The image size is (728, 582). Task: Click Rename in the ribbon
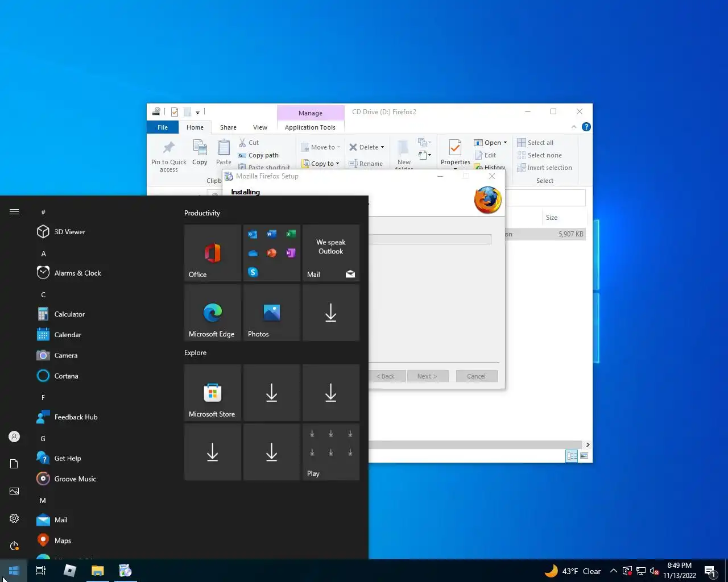pyautogui.click(x=366, y=164)
